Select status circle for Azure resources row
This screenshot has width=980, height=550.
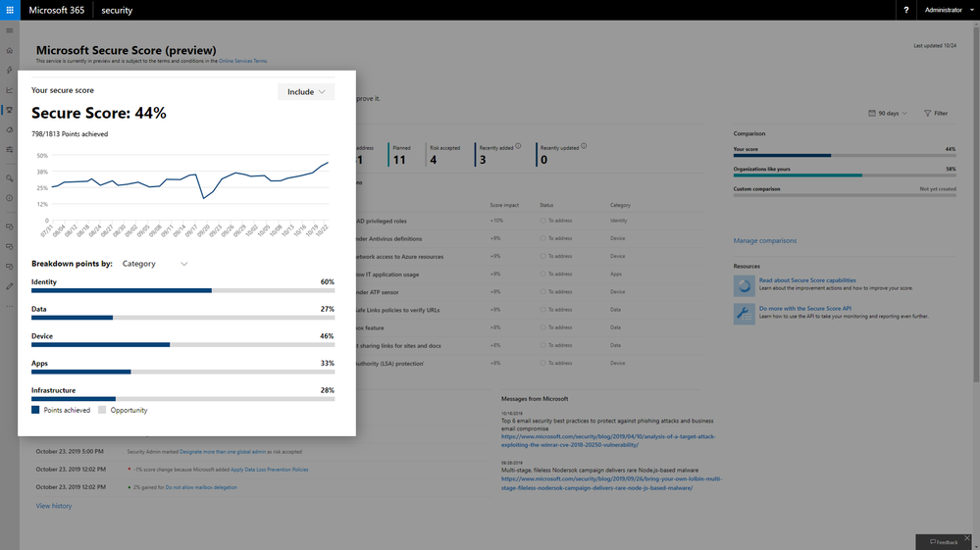pos(542,256)
